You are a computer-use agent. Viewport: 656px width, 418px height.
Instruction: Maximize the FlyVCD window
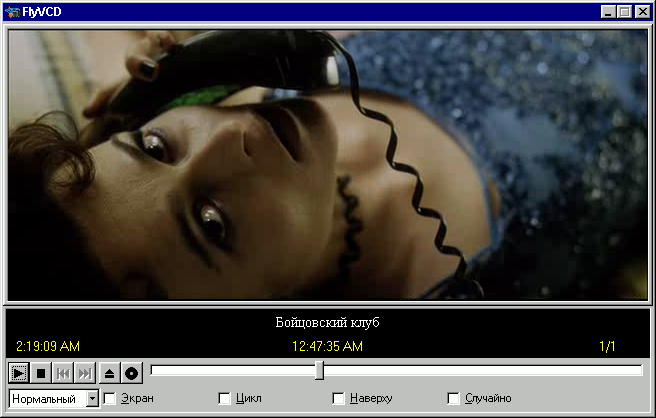[x=625, y=12]
